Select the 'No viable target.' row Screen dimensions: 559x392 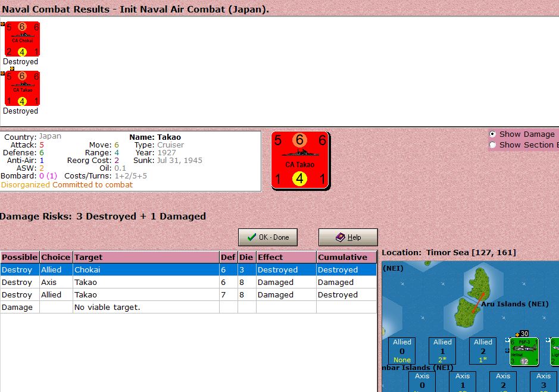188,307
